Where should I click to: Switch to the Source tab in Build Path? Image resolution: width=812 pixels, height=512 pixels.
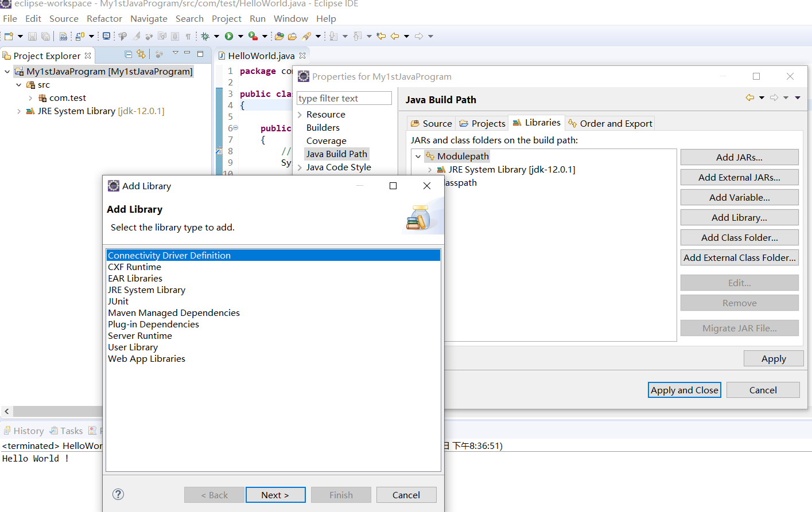pyautogui.click(x=431, y=123)
